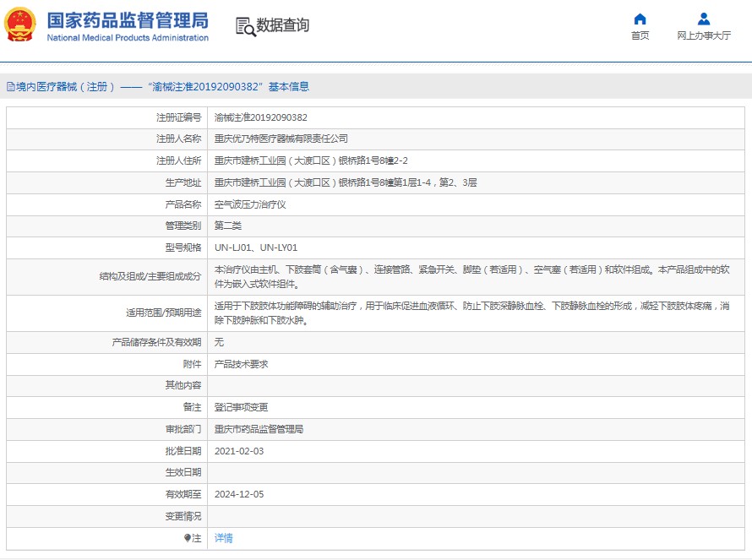This screenshot has height=560, width=752.
Task: Click the 结构及组成/主要组成成分 label
Action: point(150,277)
